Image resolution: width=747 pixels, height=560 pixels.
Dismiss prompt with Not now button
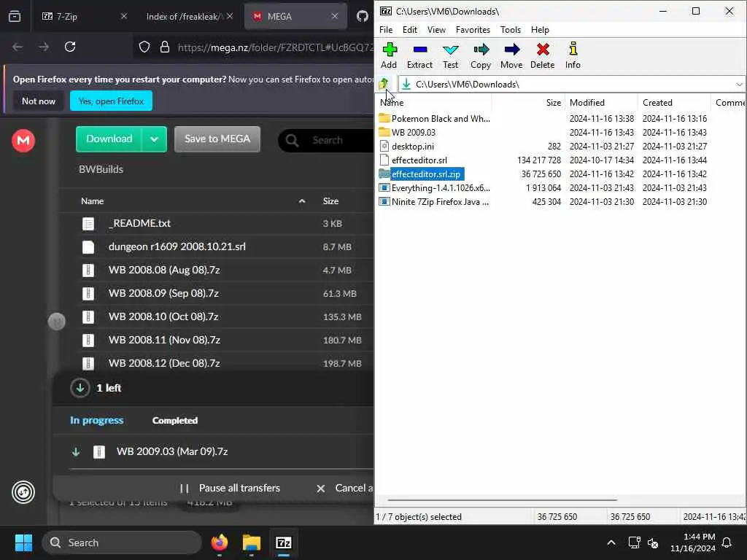39,101
